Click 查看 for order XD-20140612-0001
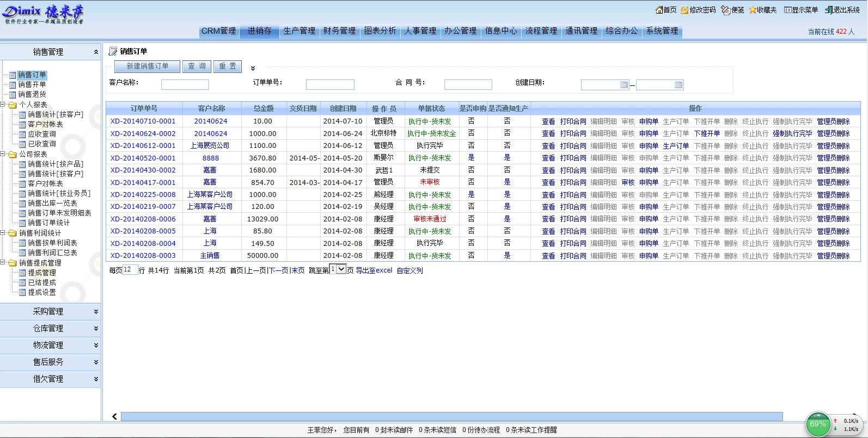 [x=548, y=146]
